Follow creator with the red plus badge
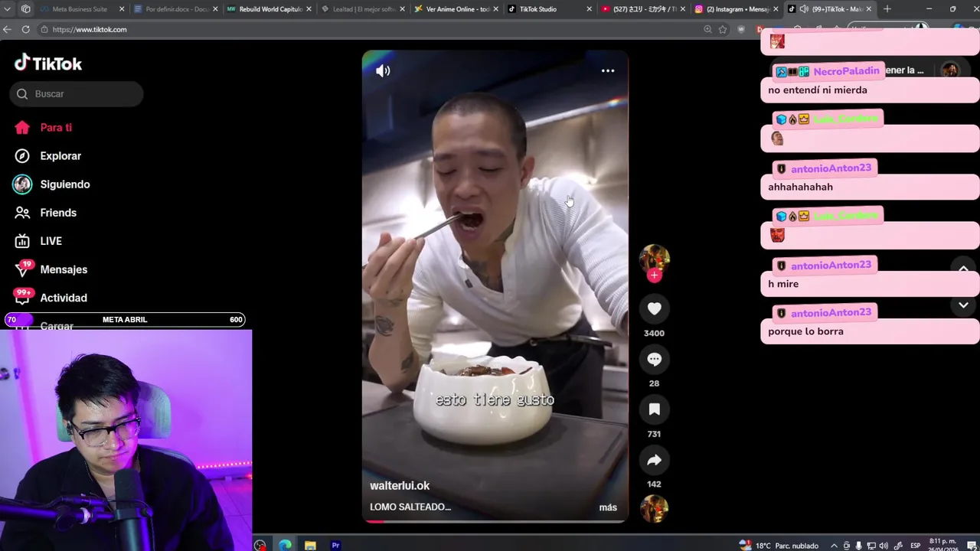Image resolution: width=980 pixels, height=551 pixels. [654, 275]
